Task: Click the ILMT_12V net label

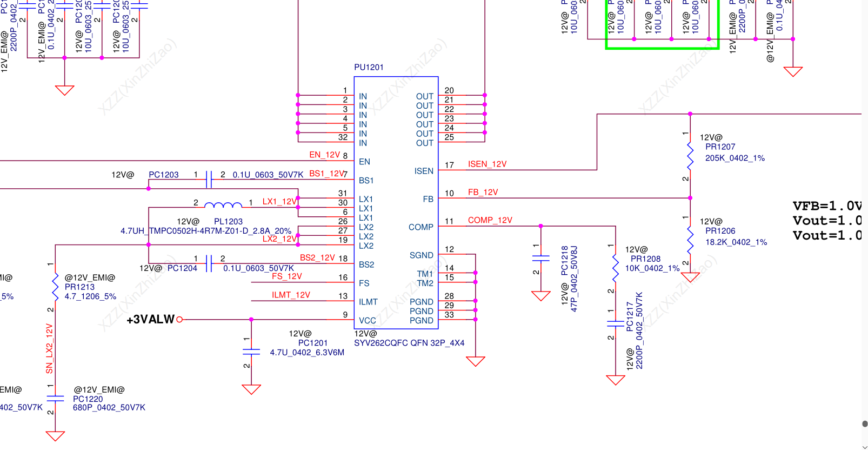Action: (x=291, y=295)
